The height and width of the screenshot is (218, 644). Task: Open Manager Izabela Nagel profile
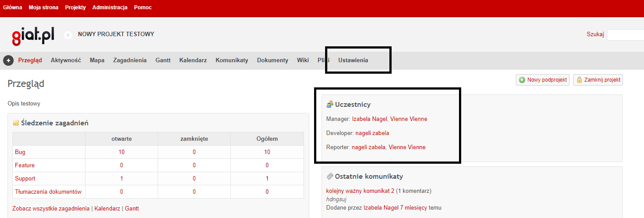click(370, 119)
